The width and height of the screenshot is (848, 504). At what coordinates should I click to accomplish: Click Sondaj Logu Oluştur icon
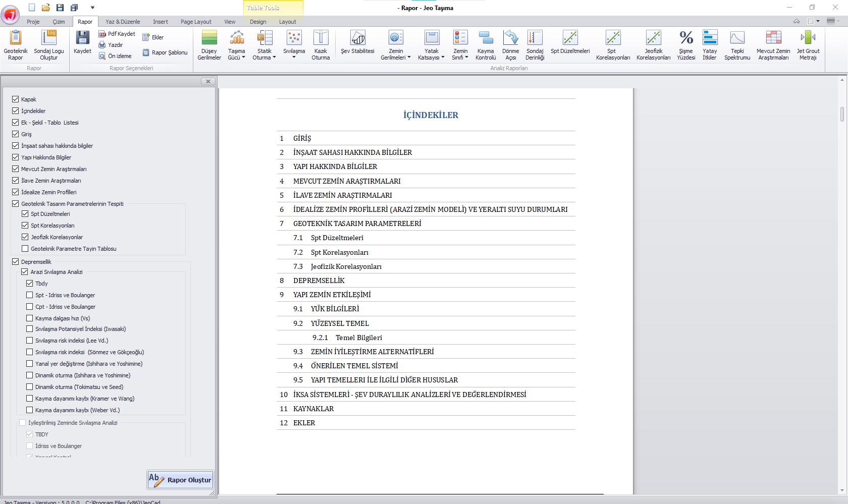pyautogui.click(x=49, y=45)
